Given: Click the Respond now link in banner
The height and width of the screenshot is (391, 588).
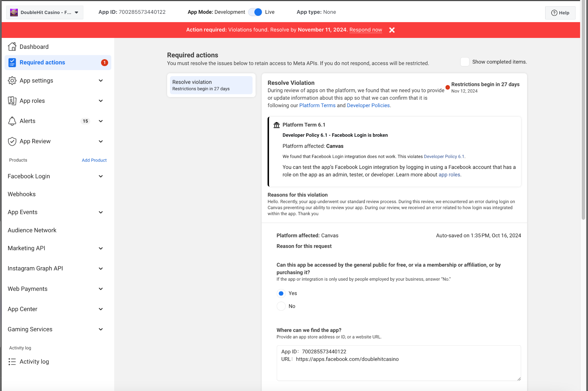Looking at the screenshot, I should point(365,30).
